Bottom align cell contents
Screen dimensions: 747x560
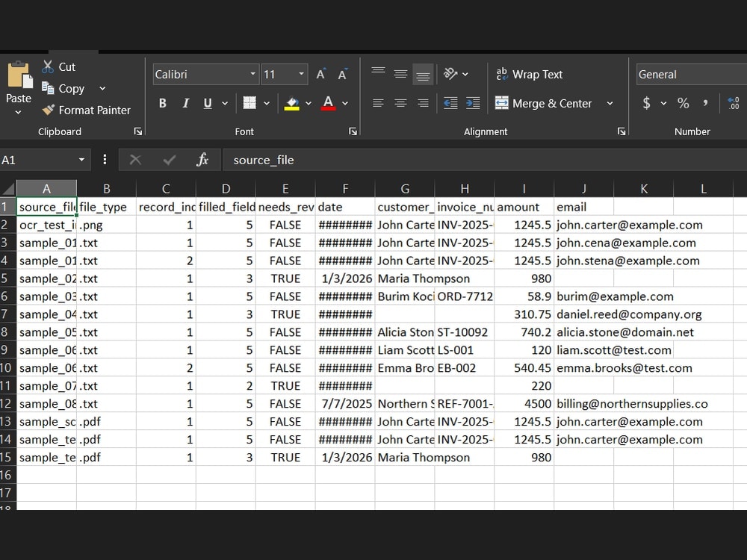pyautogui.click(x=423, y=74)
